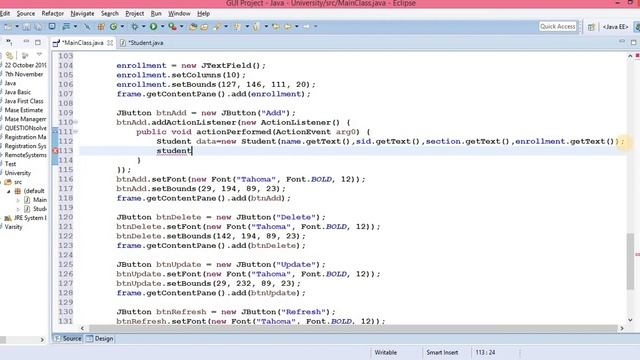Open the Navigate menu
Image resolution: width=640 pixels, height=360 pixels.
coord(82,13)
